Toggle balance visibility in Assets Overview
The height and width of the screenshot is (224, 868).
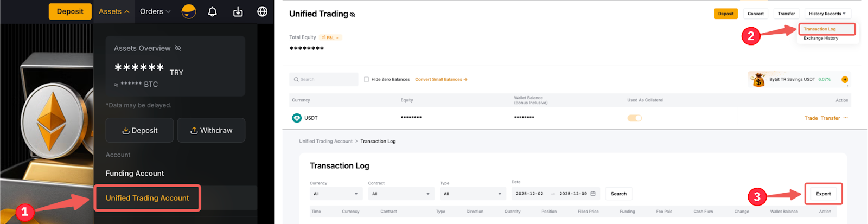click(177, 48)
